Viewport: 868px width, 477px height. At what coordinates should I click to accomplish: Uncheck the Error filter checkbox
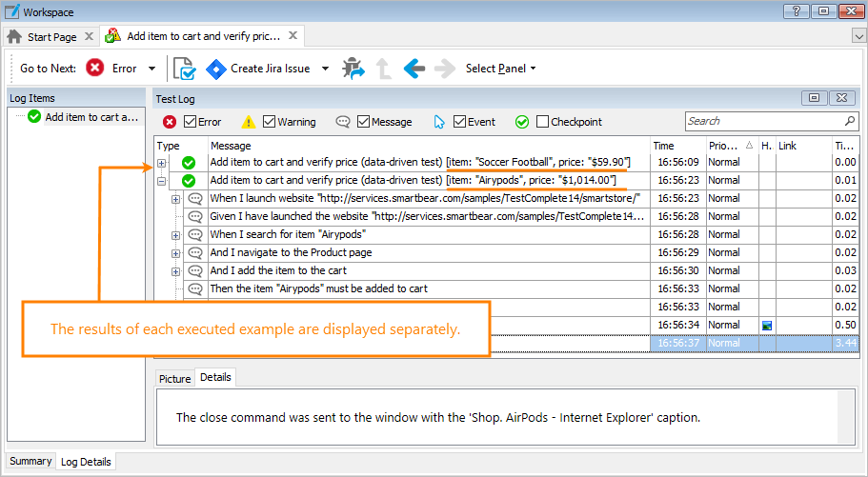(x=190, y=122)
